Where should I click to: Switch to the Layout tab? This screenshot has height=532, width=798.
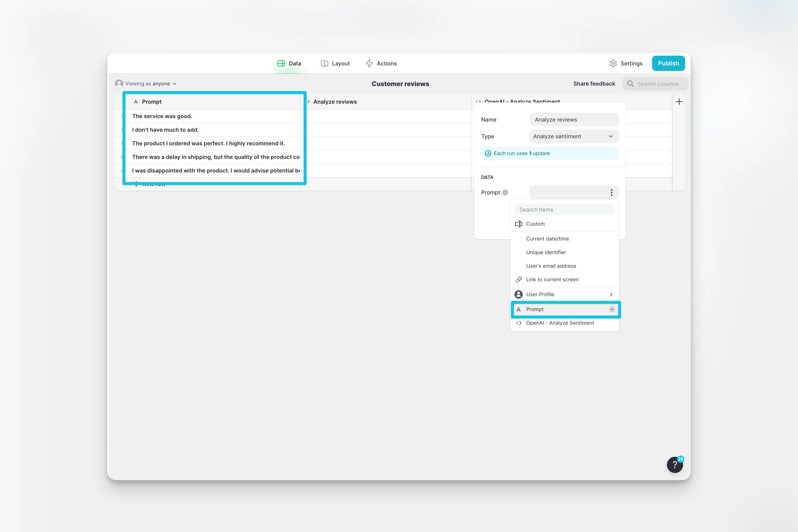[x=335, y=64]
